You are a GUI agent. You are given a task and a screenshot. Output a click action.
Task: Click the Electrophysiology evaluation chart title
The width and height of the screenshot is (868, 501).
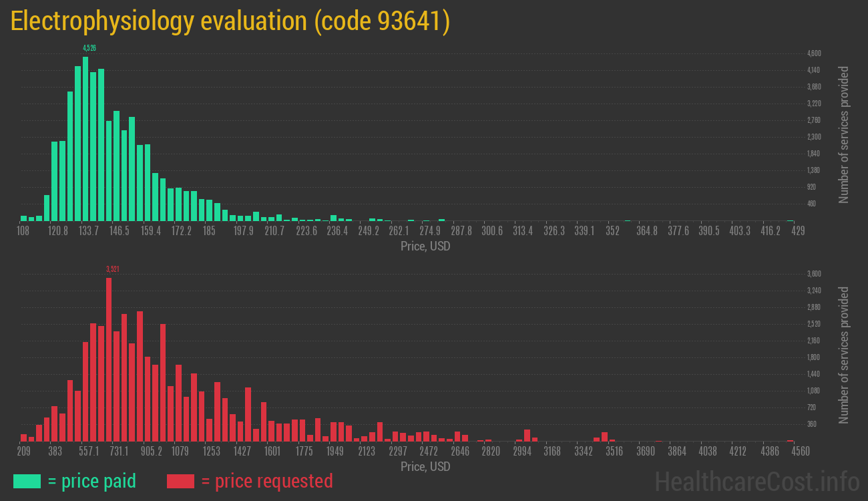[230, 21]
